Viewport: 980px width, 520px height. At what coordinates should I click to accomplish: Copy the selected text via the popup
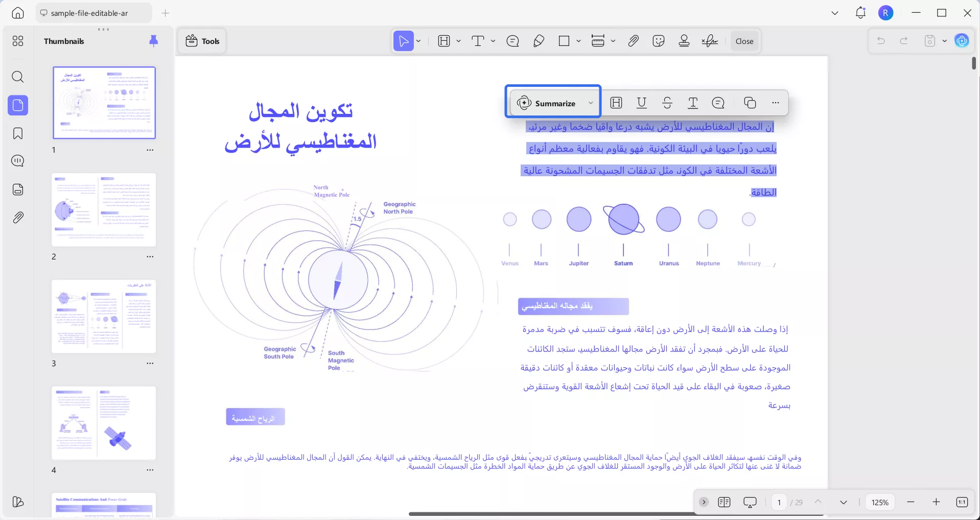(750, 103)
